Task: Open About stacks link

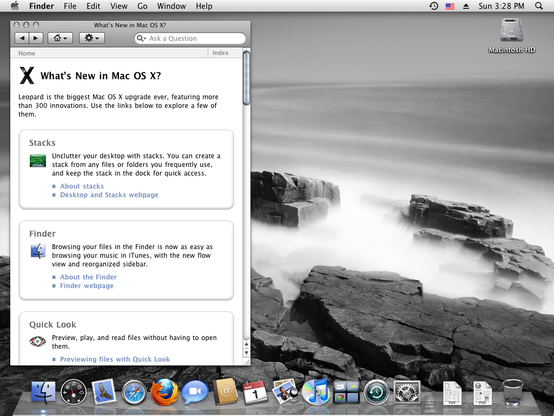Action: tap(82, 186)
